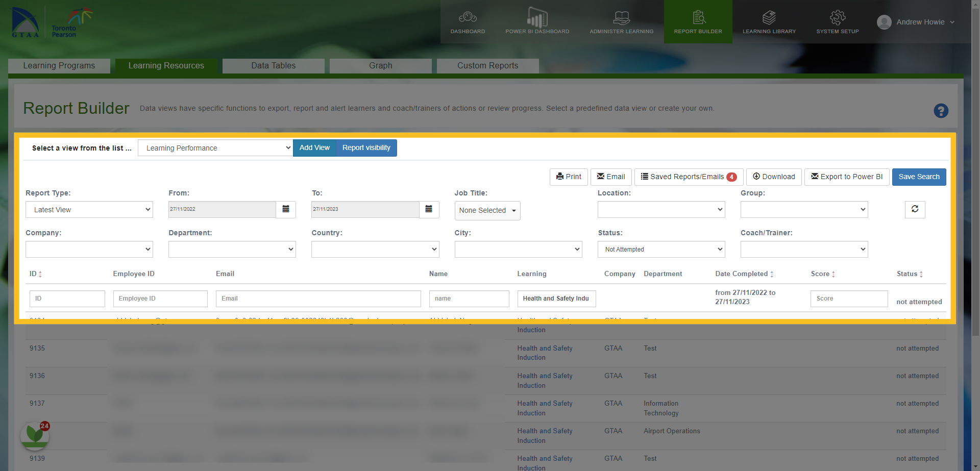980x471 pixels.
Task: Open the Status Not Attempted dropdown
Action: click(661, 250)
